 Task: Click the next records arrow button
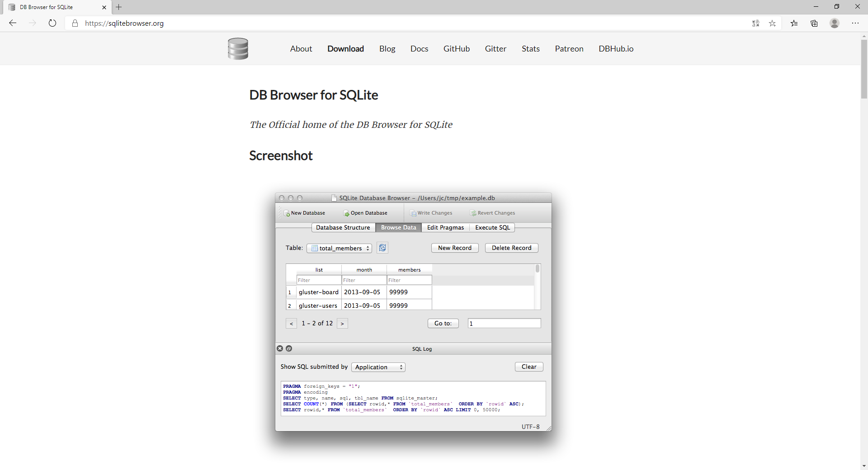click(x=342, y=323)
